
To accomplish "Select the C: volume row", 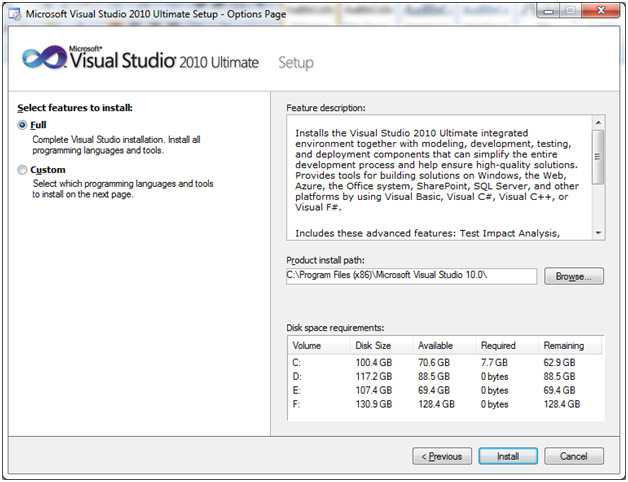I will [445, 363].
